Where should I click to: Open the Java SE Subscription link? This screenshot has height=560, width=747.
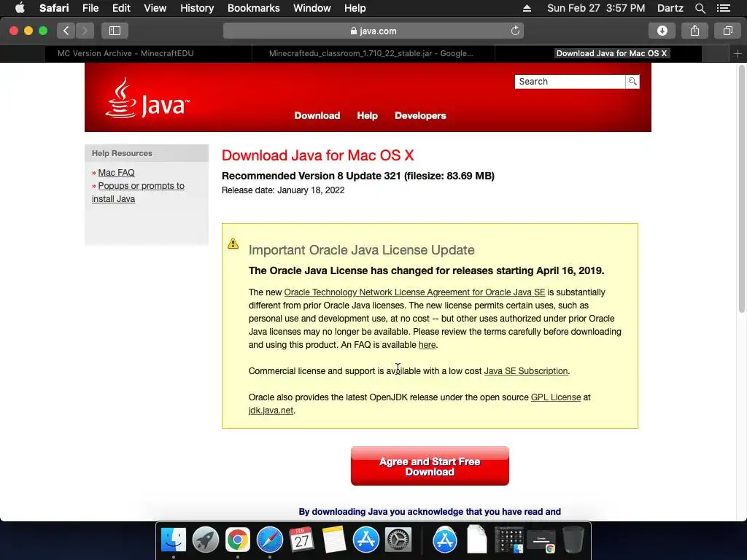[526, 371]
